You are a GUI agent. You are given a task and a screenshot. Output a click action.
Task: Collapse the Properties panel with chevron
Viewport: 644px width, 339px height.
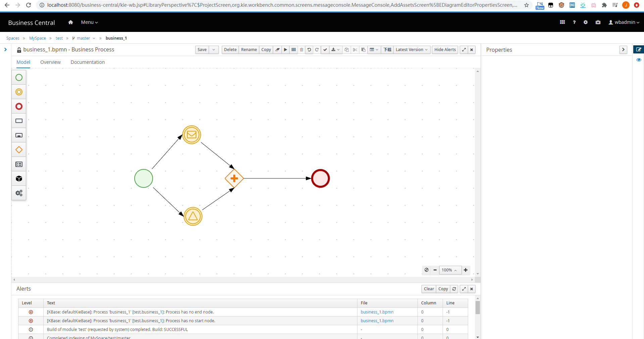pos(623,50)
